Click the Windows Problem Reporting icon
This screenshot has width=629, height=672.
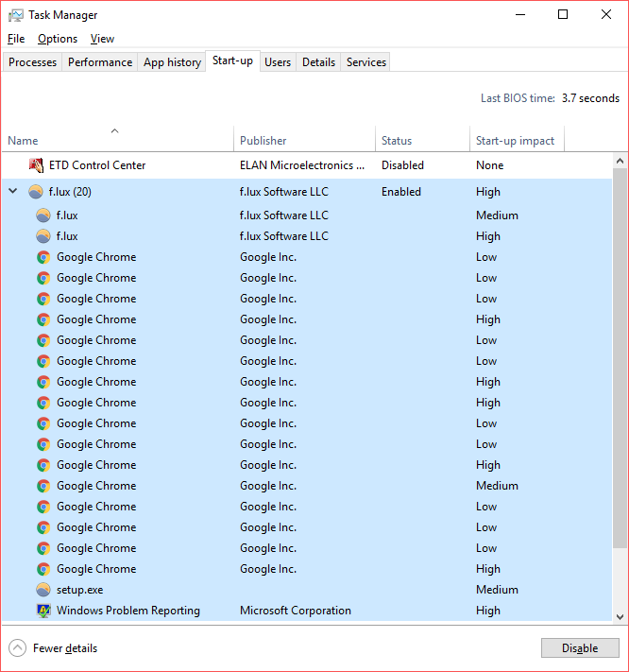[43, 611]
